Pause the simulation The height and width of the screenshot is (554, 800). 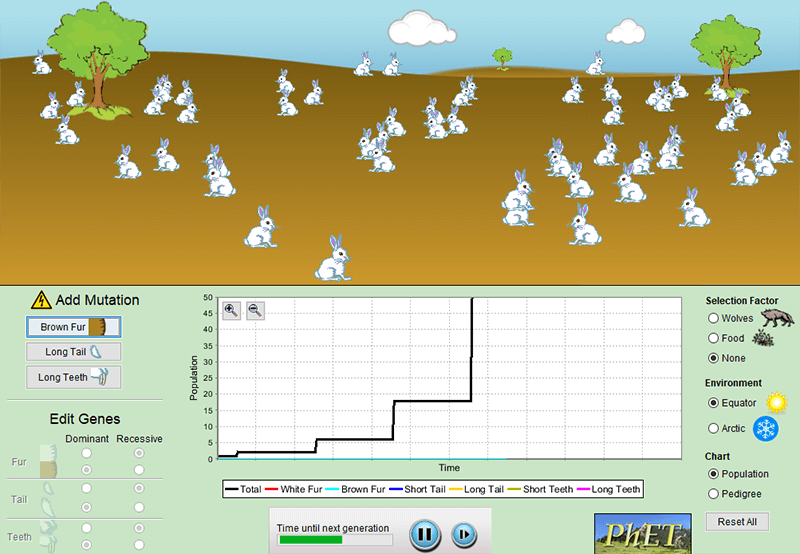pos(424,534)
